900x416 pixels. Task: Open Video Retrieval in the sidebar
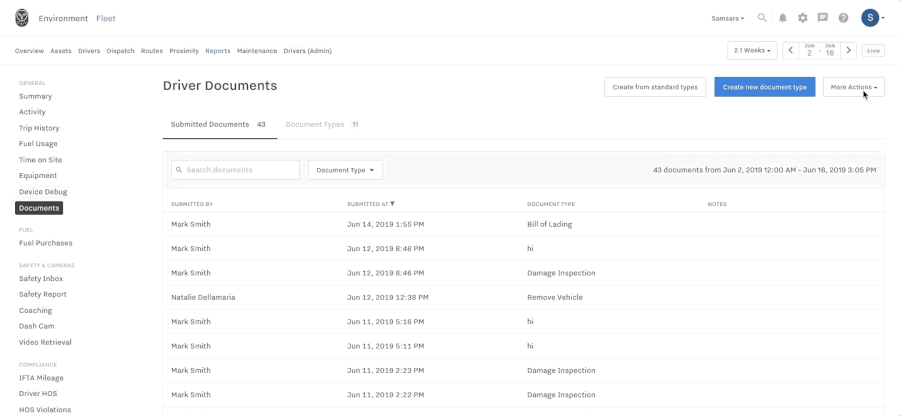click(45, 342)
